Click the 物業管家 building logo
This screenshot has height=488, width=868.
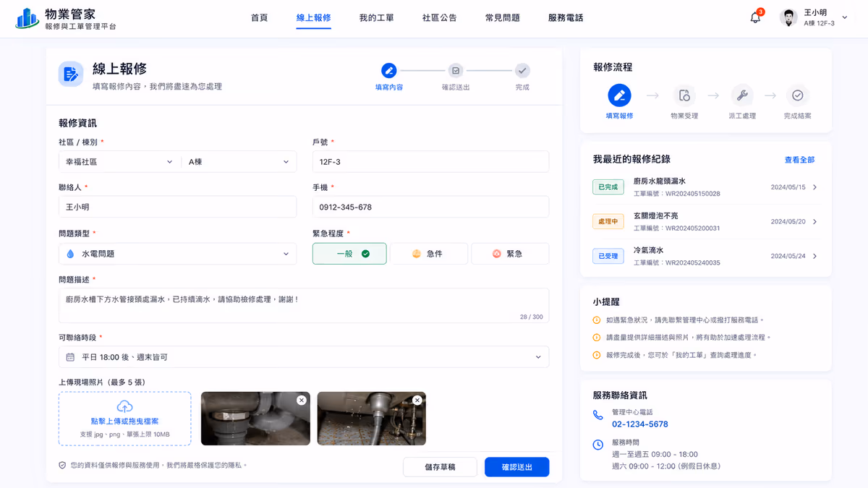click(27, 18)
